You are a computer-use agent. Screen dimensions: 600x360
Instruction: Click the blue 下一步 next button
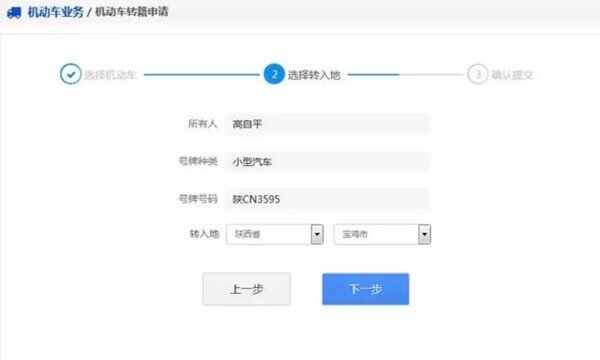click(365, 289)
